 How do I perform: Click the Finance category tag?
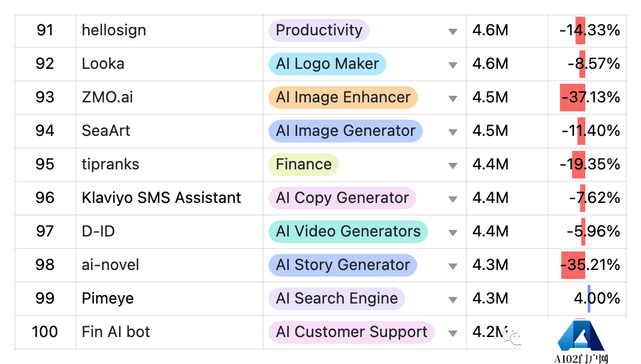303,165
